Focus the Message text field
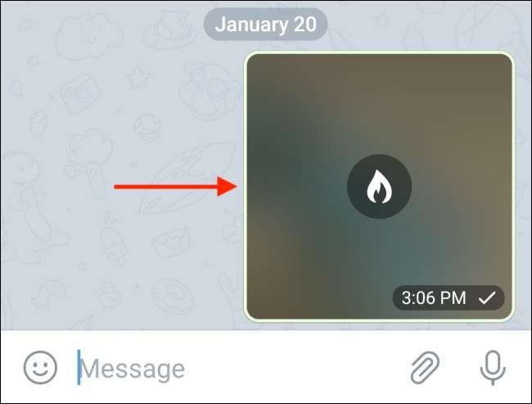The height and width of the screenshot is (404, 532). [237, 368]
